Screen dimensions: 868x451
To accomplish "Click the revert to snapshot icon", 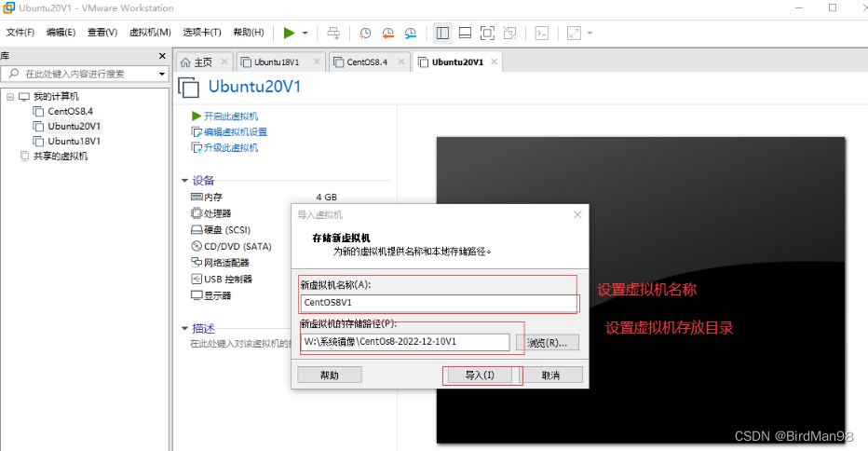I will tap(387, 34).
